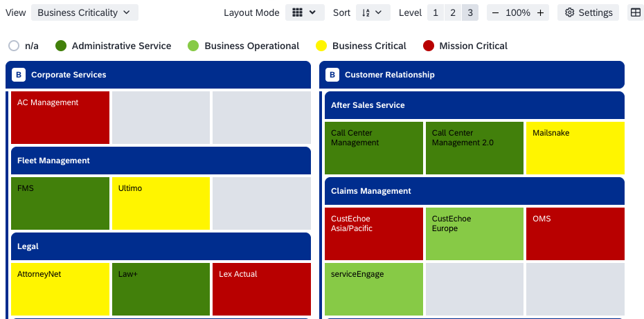Open the table layout icon at far right
The image size is (644, 319).
(636, 12)
